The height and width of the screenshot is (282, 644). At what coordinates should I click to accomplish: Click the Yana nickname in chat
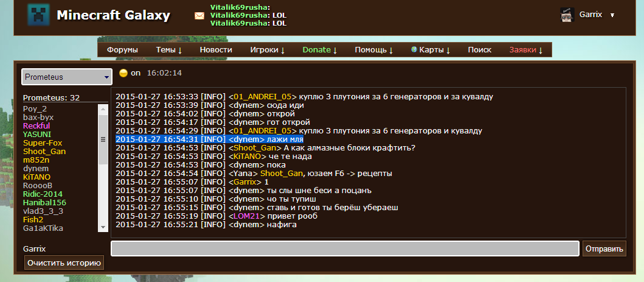242,174
